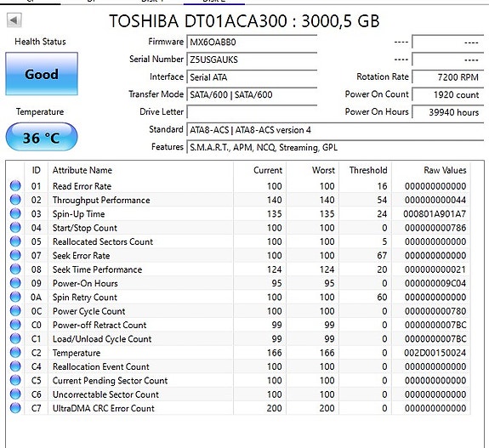This screenshot has width=489, height=448.
Task: Select the UltraDMA CRC Error Count name
Action: [x=104, y=408]
